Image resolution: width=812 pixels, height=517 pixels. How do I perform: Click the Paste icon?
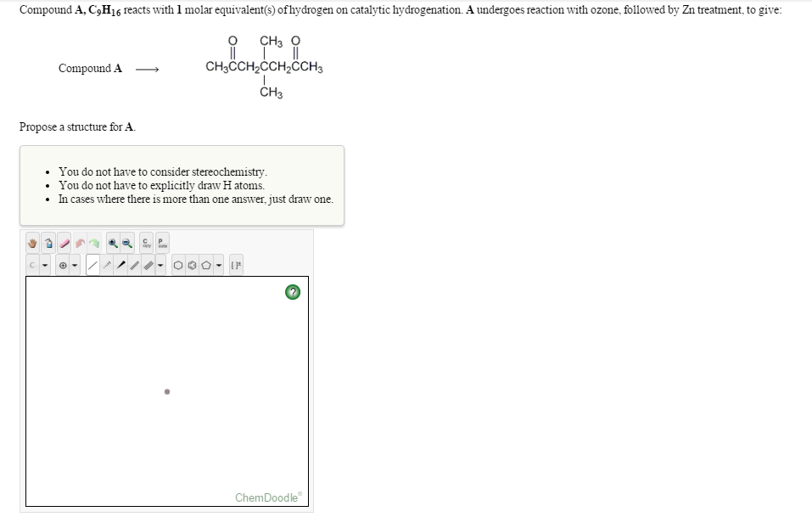click(161, 244)
